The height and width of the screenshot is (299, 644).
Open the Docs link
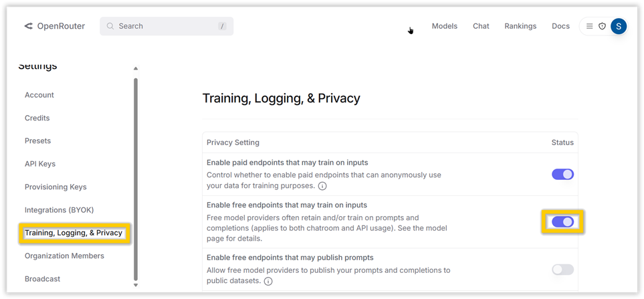[560, 26]
